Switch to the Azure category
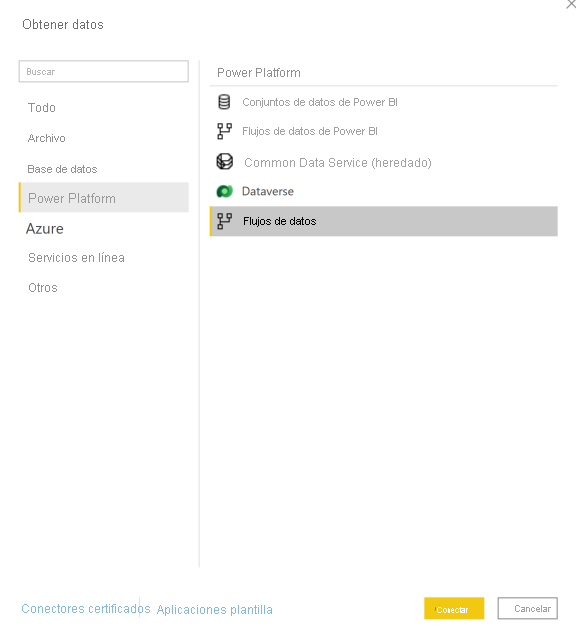 click(45, 229)
